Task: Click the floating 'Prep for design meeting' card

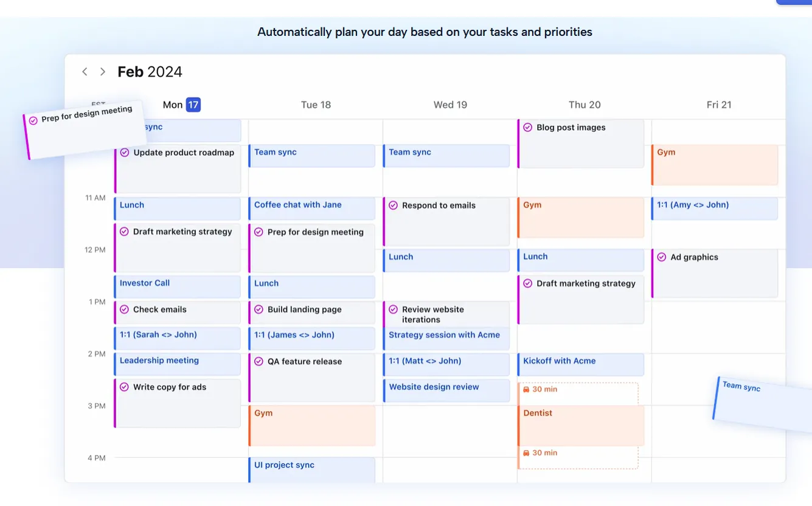Action: coord(85,130)
